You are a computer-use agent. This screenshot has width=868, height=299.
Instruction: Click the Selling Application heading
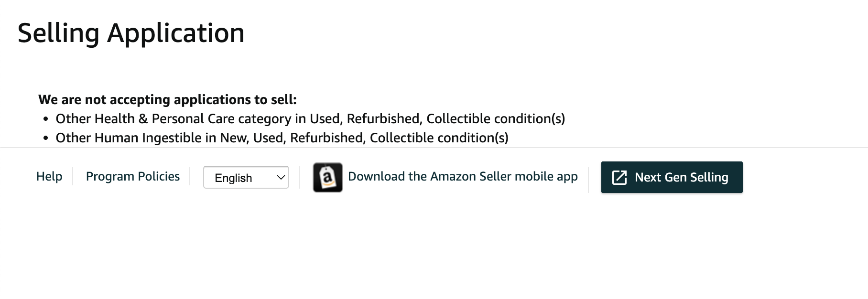coord(131,33)
